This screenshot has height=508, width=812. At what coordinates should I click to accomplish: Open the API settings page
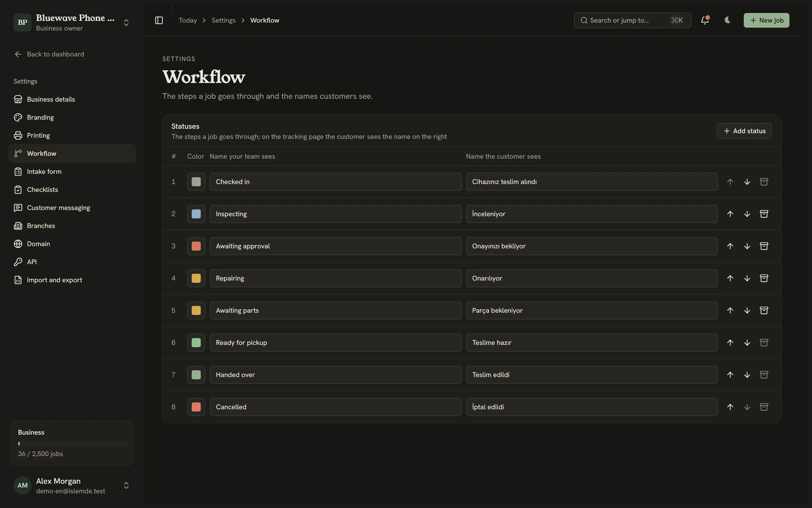tap(72, 262)
